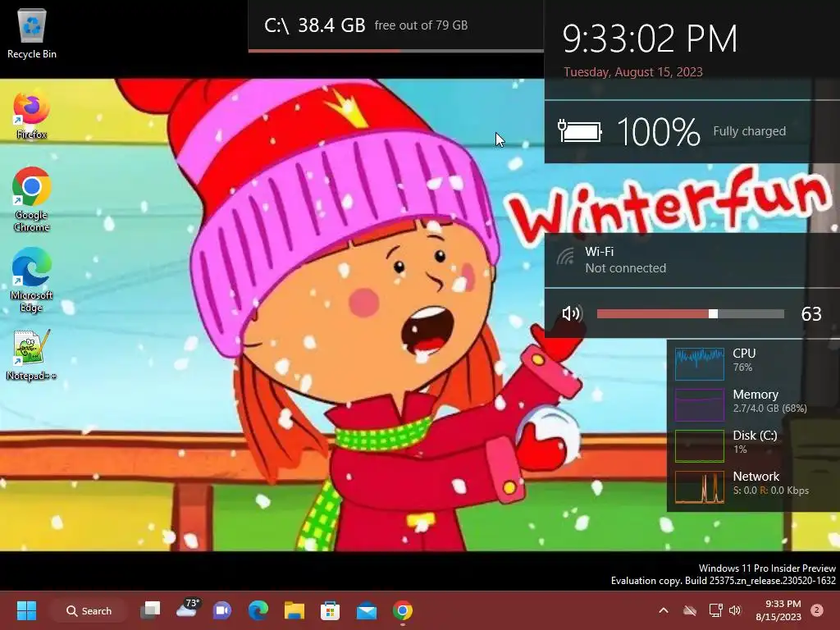The width and height of the screenshot is (840, 630).
Task: Select the Notepad++ desktop shortcut
Action: coord(32,355)
